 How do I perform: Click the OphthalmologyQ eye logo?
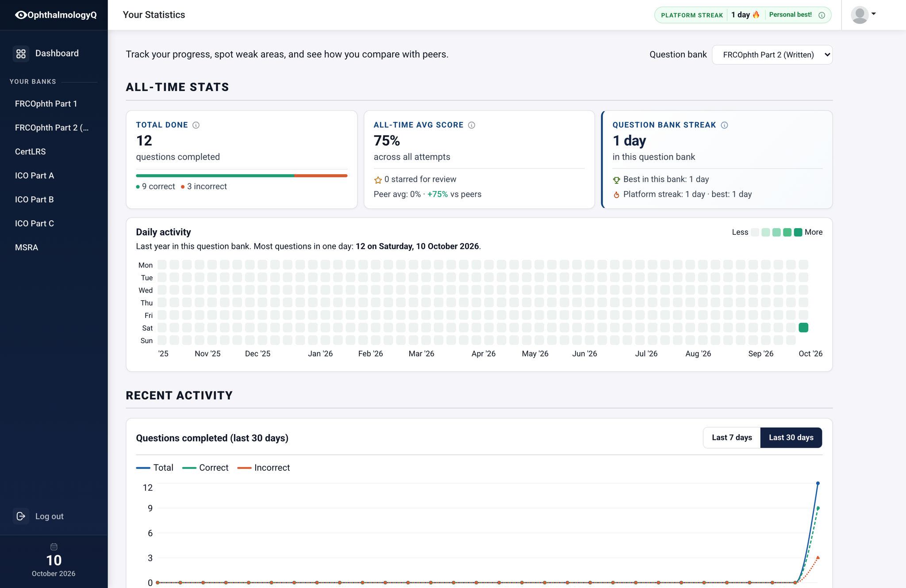[x=21, y=15]
